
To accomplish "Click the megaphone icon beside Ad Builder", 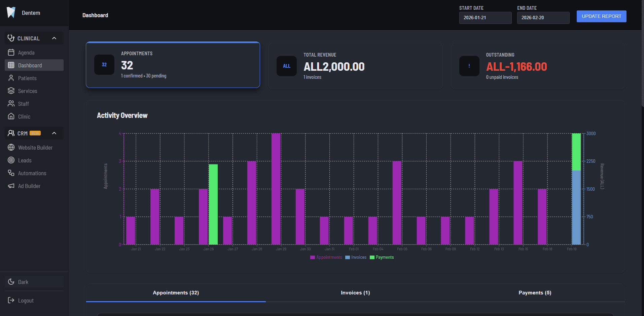I will click(11, 186).
